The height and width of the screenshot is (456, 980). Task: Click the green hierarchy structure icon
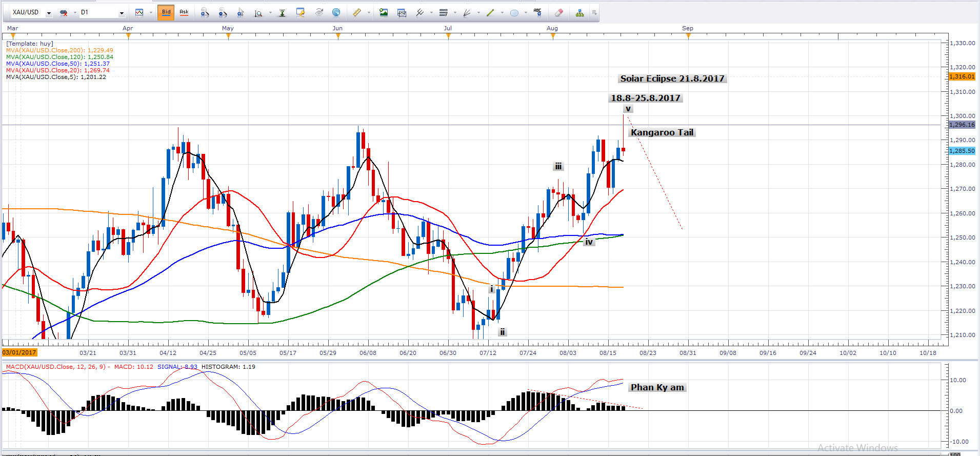click(x=579, y=13)
